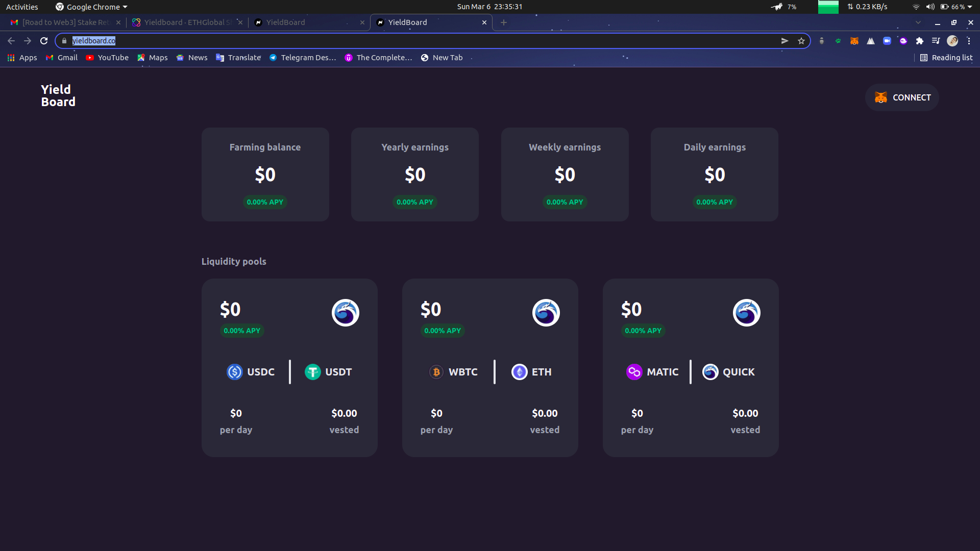Open YouTube bookmark
This screenshot has width=980, height=551.
(107, 58)
